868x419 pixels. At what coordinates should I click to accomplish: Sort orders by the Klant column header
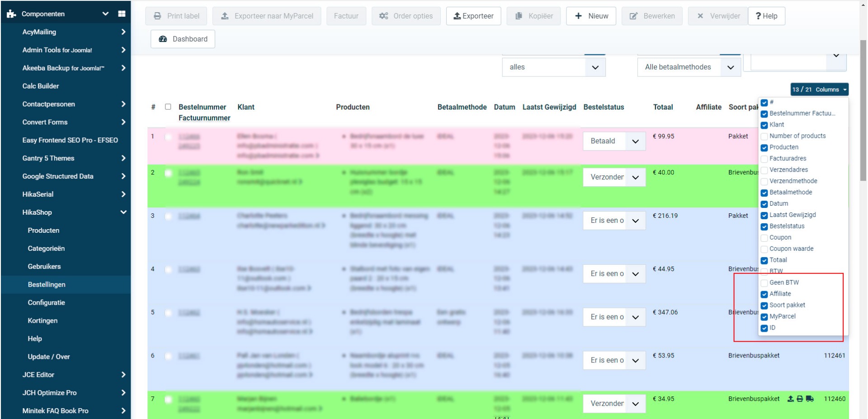(246, 107)
